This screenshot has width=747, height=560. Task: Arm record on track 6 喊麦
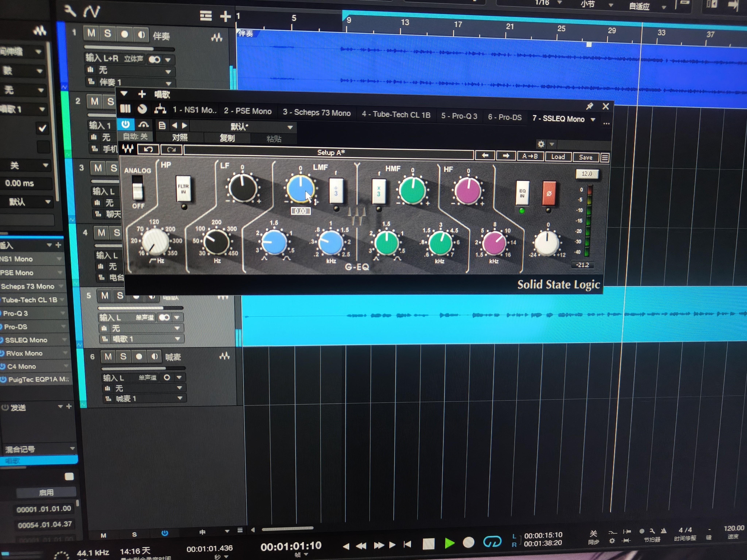tap(139, 356)
